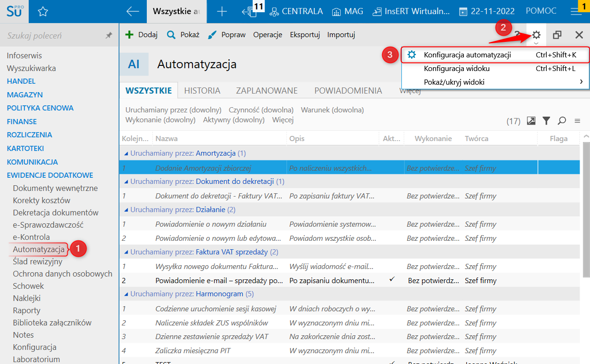This screenshot has width=590, height=364.
Task: Collapse group Uruchamiany przez: Faktura VAT sprzedaży
Action: click(126, 252)
